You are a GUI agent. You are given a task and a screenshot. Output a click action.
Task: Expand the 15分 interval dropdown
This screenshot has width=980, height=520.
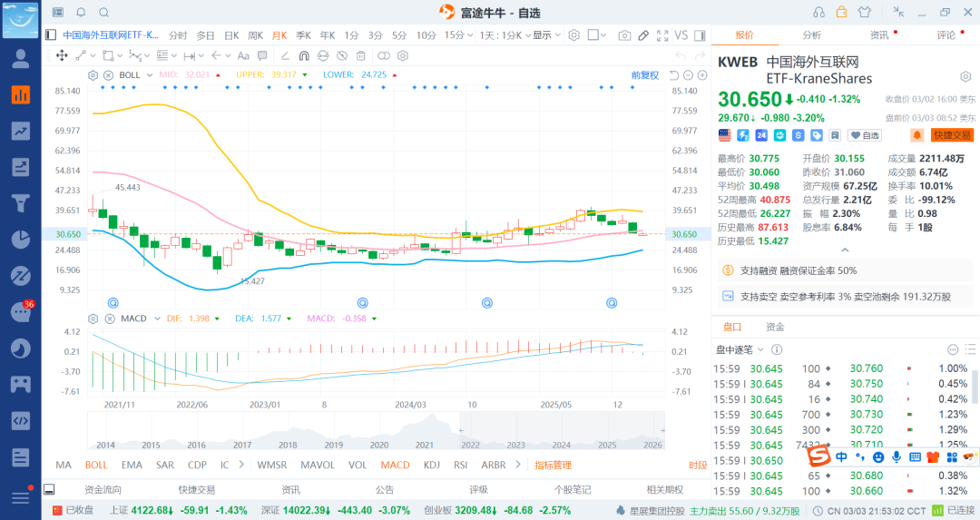(456, 35)
